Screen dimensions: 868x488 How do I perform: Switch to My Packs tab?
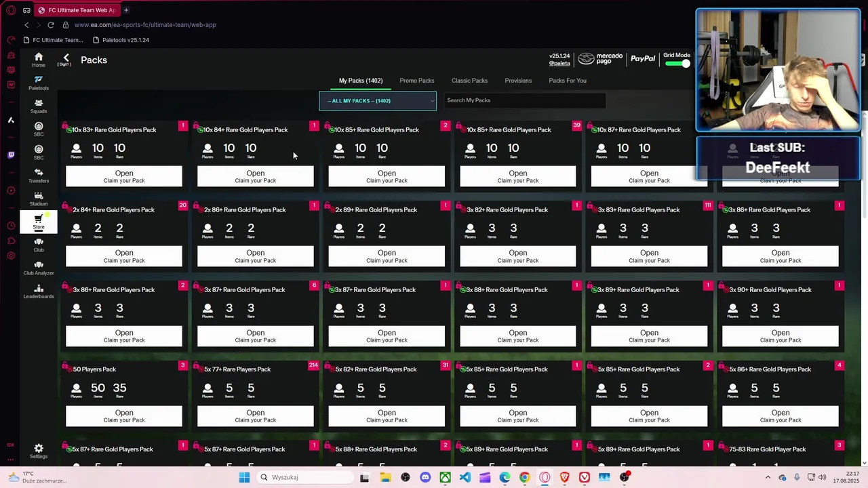point(361,81)
